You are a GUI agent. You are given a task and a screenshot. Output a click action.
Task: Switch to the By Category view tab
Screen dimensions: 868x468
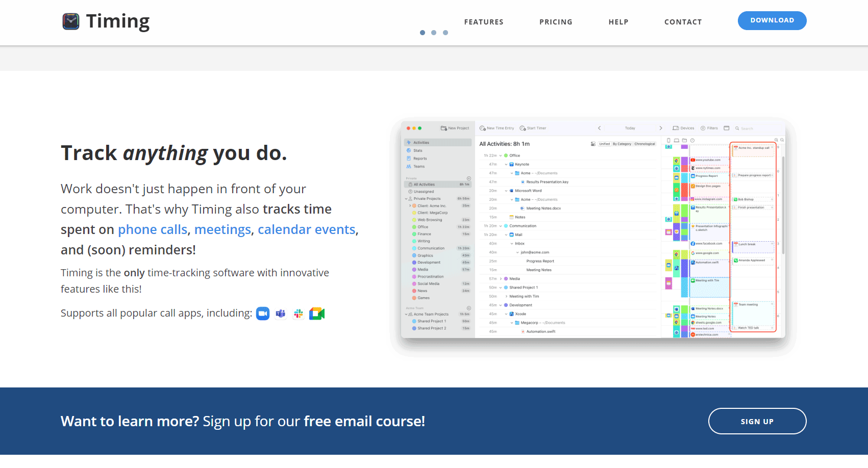click(622, 144)
